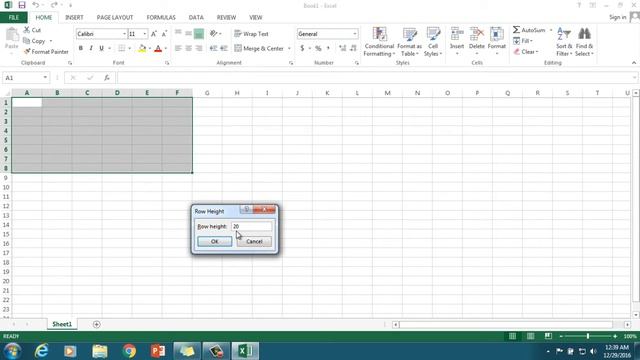Screen dimensions: 640x360
Task: Apply the red font color A
Action: (158, 49)
